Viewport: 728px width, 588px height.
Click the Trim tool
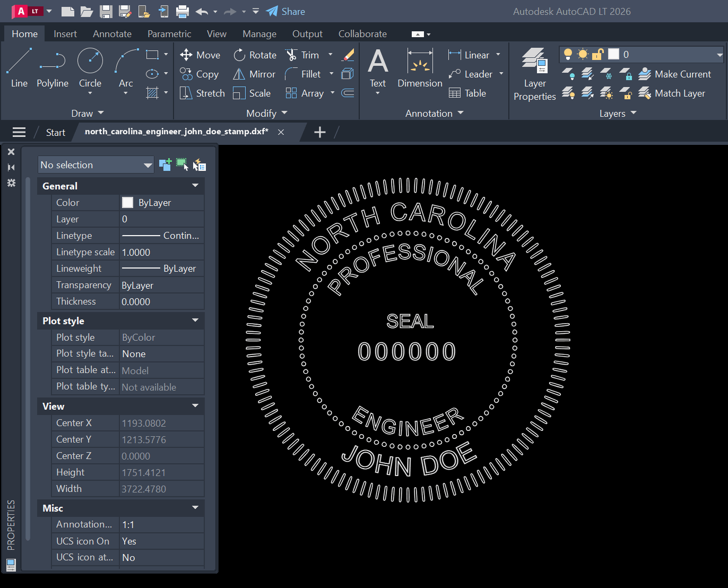point(302,55)
